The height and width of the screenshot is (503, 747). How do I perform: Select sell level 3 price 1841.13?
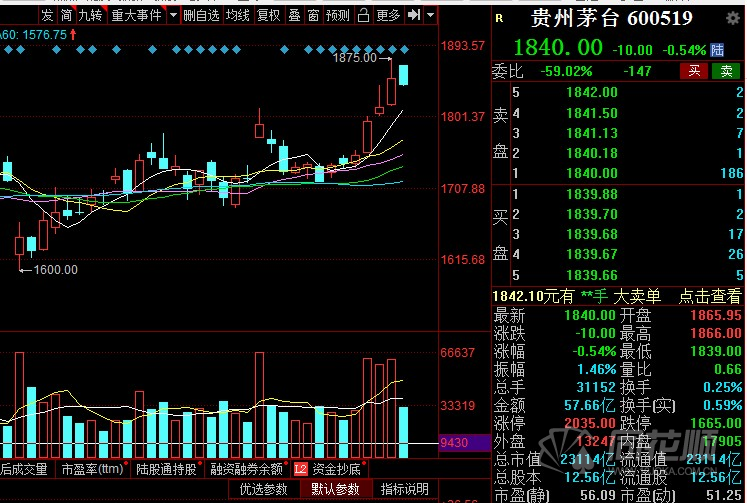tap(592, 133)
